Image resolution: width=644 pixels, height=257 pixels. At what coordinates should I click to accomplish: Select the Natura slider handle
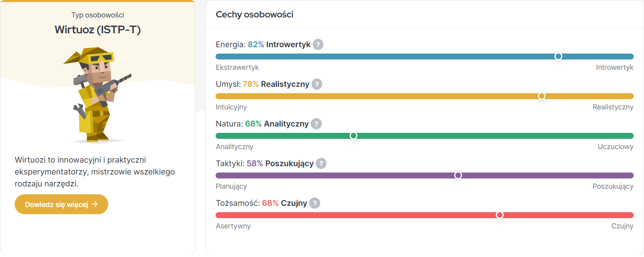354,136
